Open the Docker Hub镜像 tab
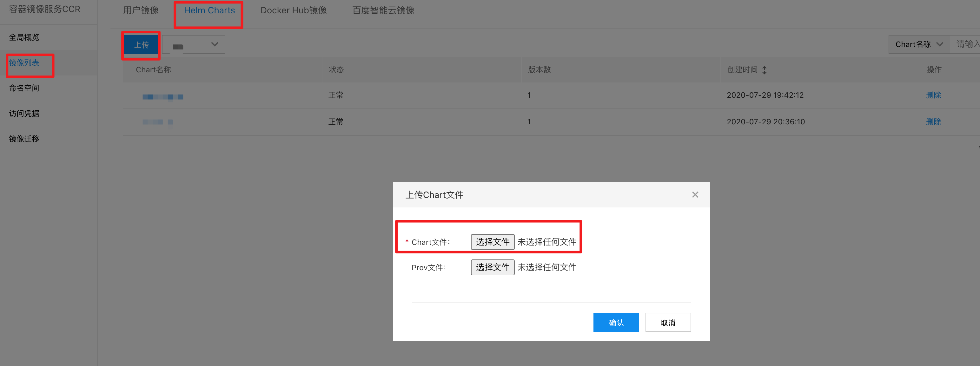The width and height of the screenshot is (980, 366). point(294,10)
